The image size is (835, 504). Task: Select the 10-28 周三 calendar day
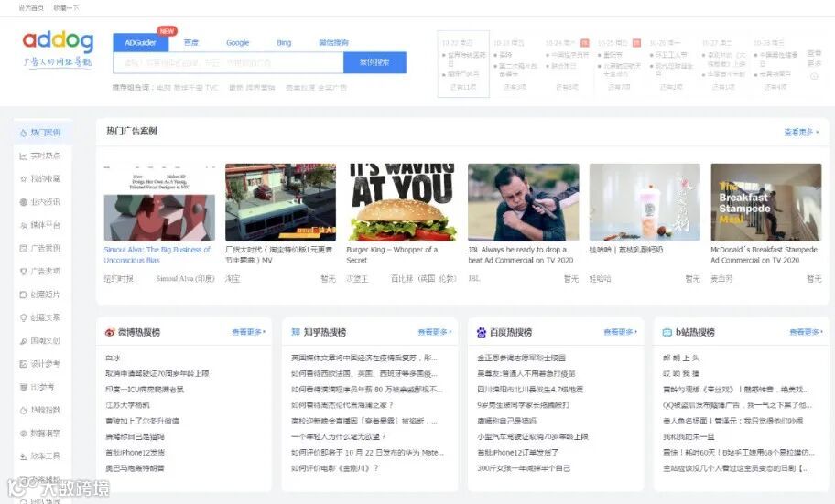(x=775, y=64)
